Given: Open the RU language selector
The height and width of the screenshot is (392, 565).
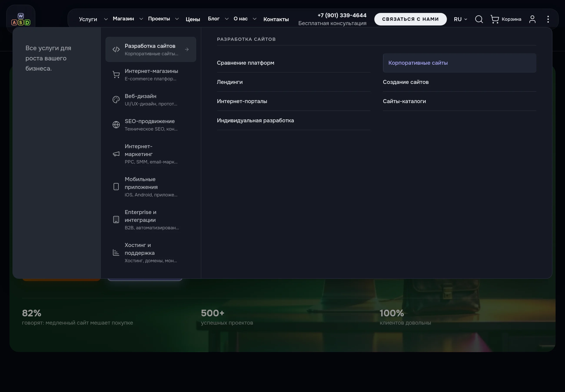Looking at the screenshot, I should click(x=460, y=19).
